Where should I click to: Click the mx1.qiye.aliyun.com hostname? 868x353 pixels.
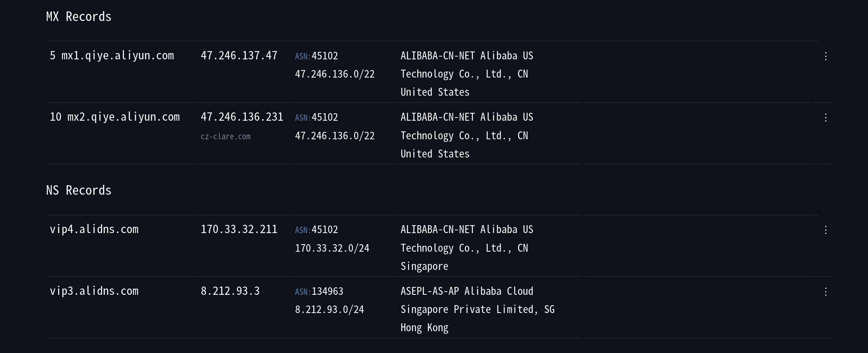click(x=117, y=55)
